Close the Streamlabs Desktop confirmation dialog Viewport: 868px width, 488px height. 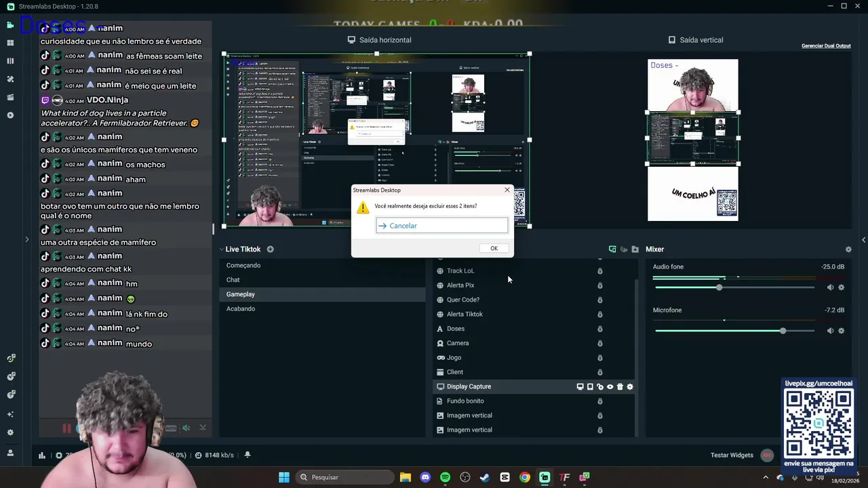pyautogui.click(x=507, y=190)
